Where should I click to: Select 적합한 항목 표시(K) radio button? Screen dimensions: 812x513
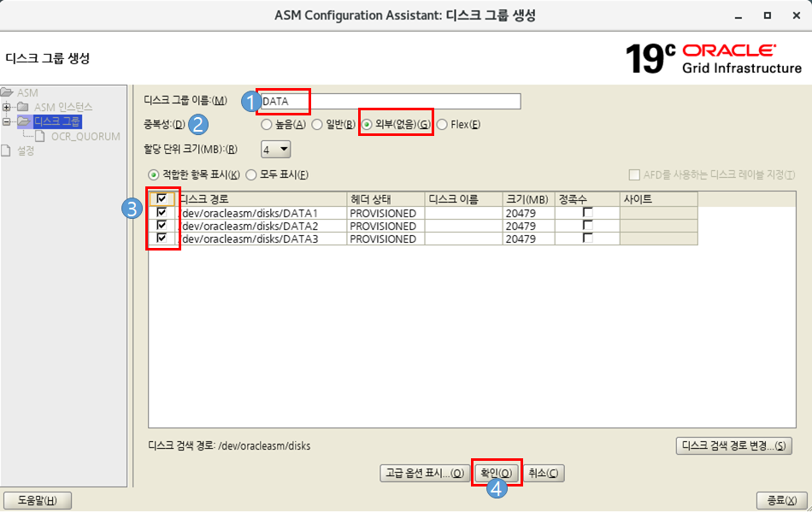pyautogui.click(x=153, y=175)
